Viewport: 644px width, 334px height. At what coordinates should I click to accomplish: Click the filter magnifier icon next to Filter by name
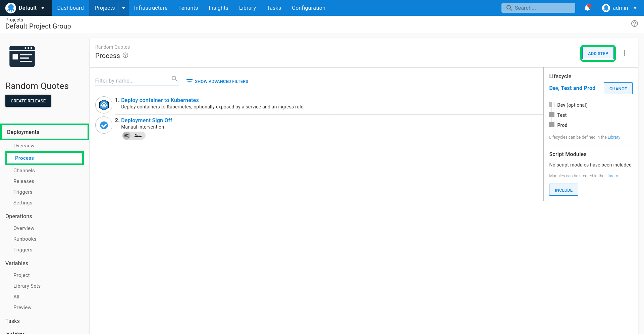174,79
